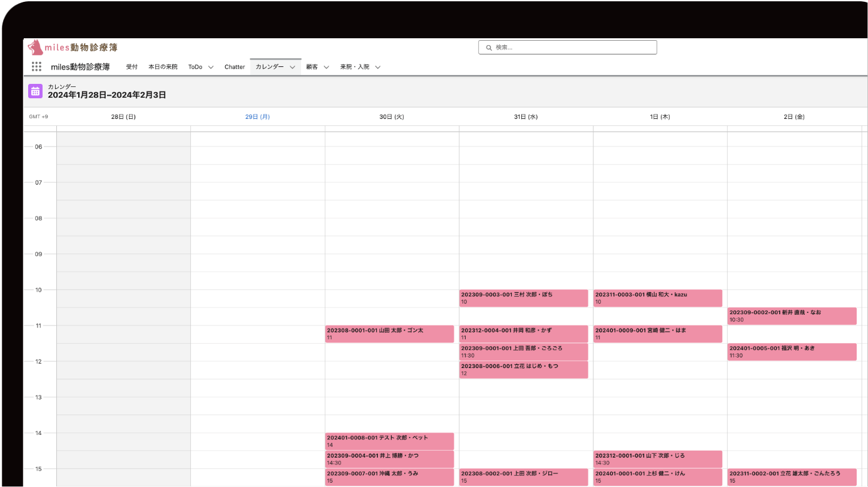Open event 202401-0005-001 福沢 明・あき
The image size is (868, 487).
pyautogui.click(x=792, y=352)
